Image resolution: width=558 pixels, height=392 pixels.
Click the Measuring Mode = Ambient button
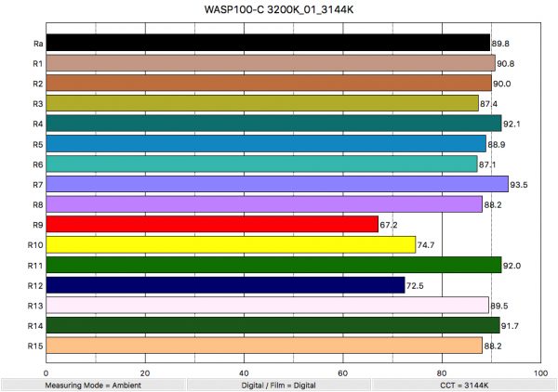pyautogui.click(x=93, y=384)
